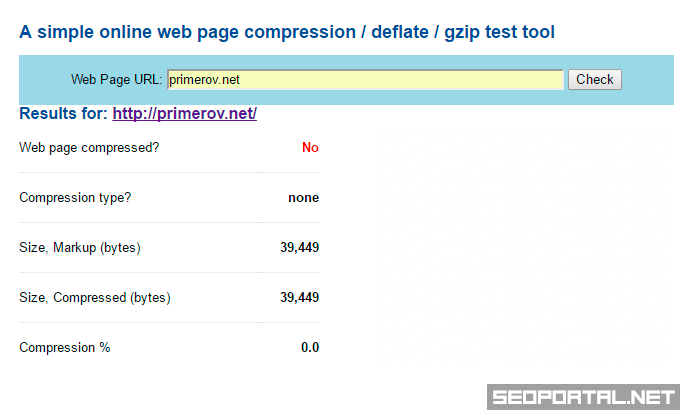The width and height of the screenshot is (690, 420).
Task: Click the 'Web Page URL:' label
Action: (117, 79)
